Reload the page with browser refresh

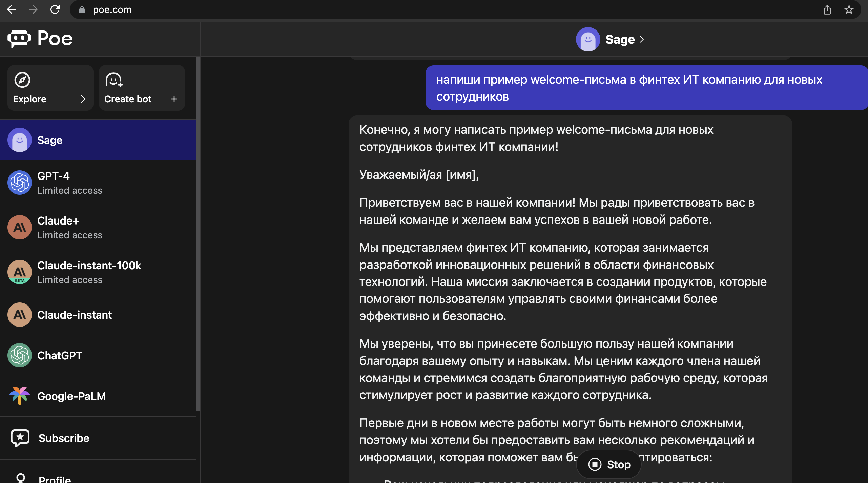tap(55, 10)
